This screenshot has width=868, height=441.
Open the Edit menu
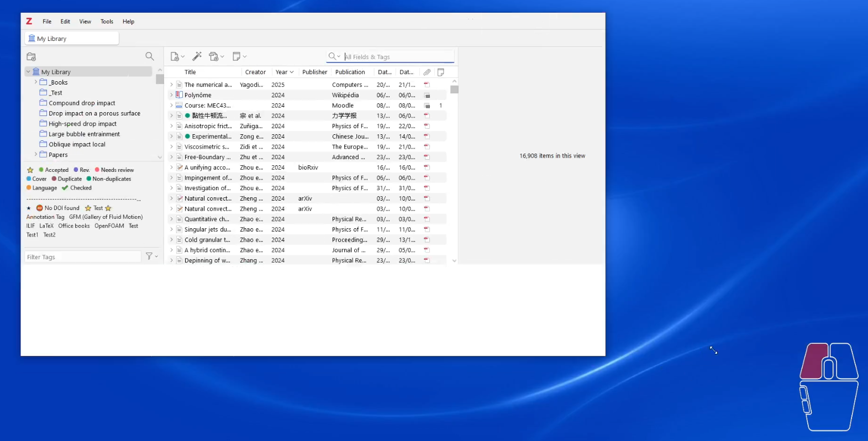click(x=65, y=22)
